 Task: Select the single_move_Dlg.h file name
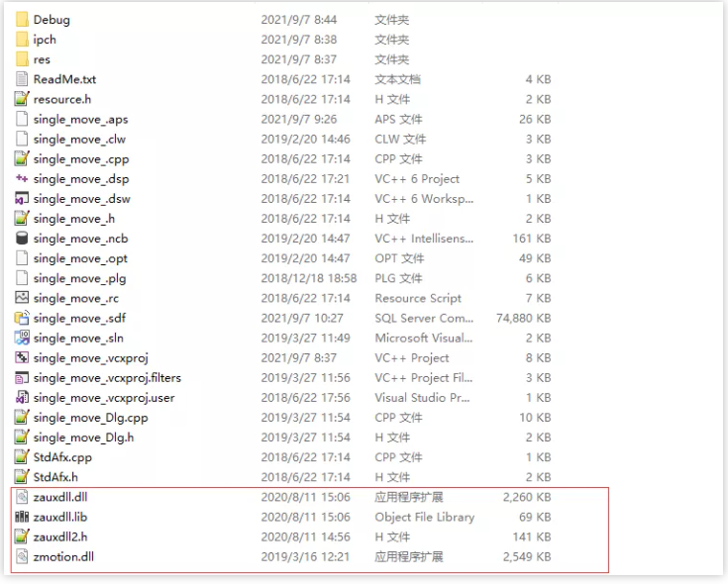click(83, 438)
